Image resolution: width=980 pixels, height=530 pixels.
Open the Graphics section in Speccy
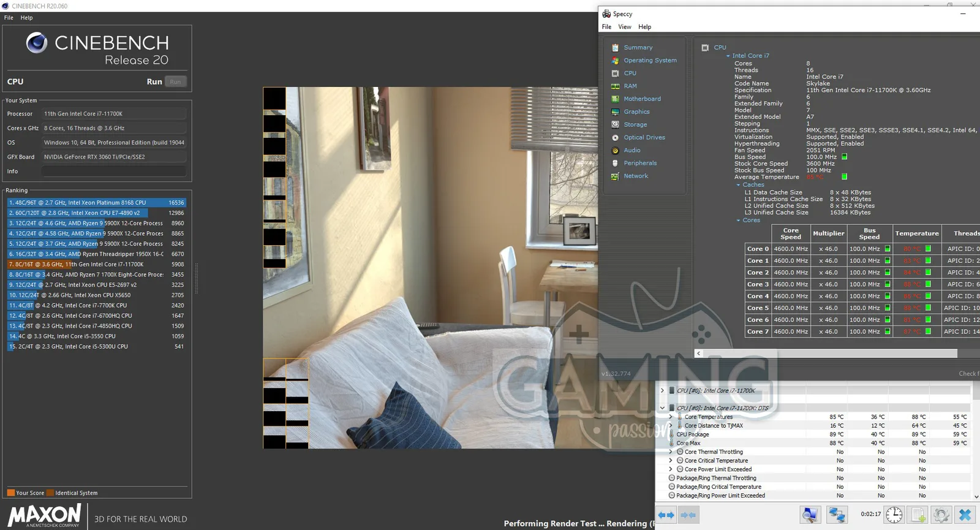636,112
